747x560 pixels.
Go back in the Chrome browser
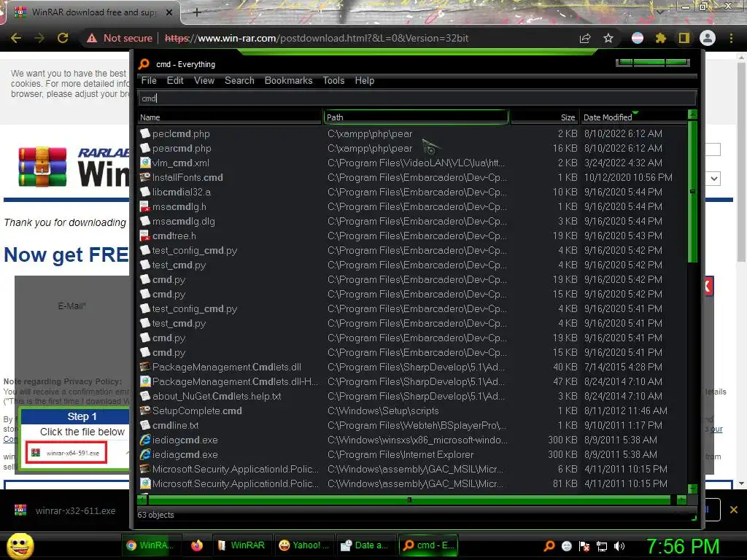(16, 38)
